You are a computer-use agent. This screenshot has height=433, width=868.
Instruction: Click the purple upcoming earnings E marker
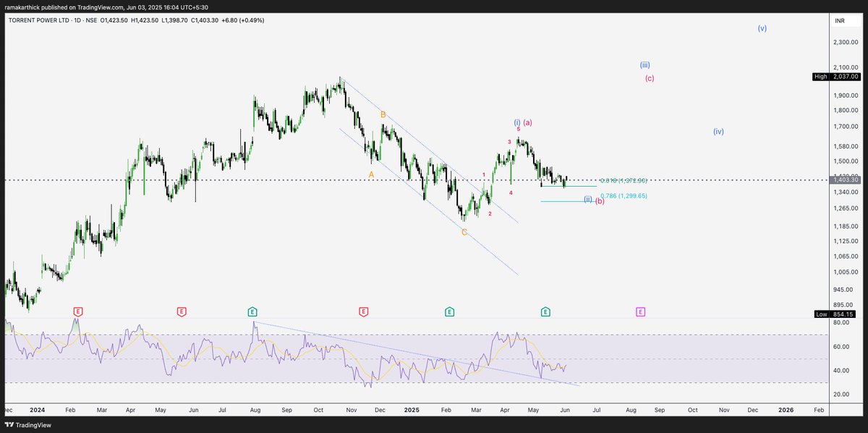[641, 311]
